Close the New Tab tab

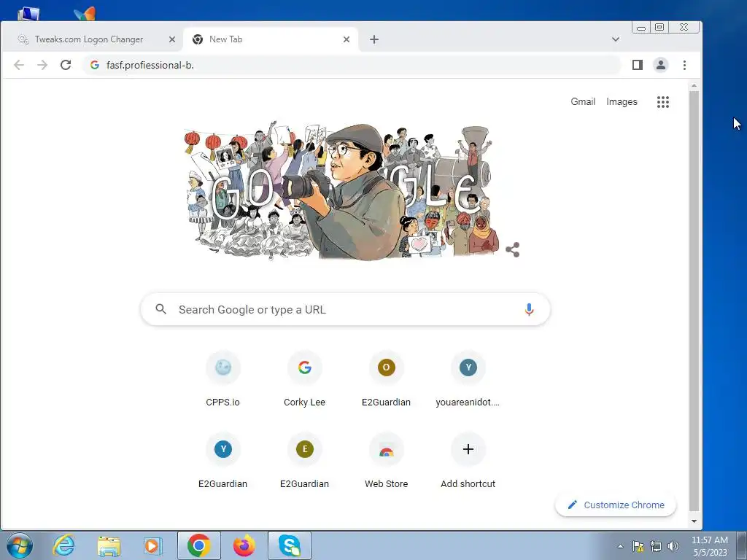(x=347, y=39)
